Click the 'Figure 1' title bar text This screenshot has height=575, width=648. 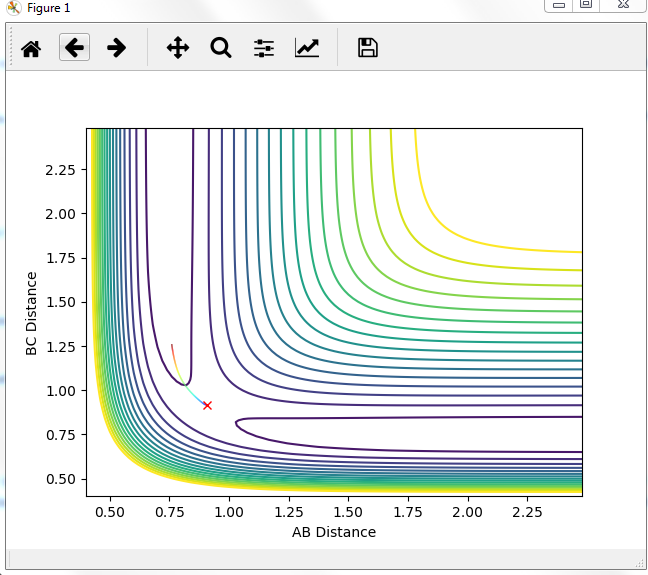(48, 7)
